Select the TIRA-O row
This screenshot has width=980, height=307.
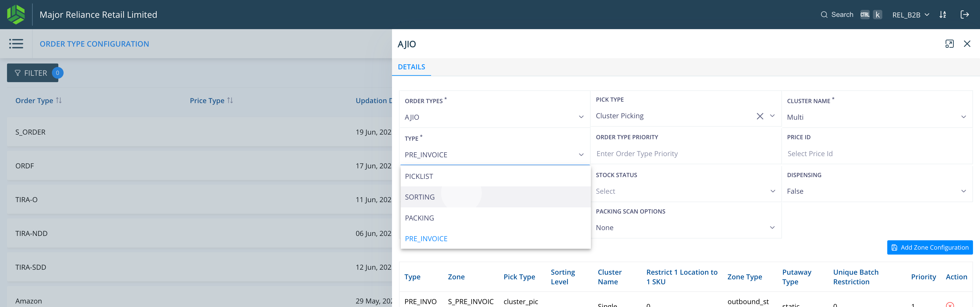coord(199,200)
